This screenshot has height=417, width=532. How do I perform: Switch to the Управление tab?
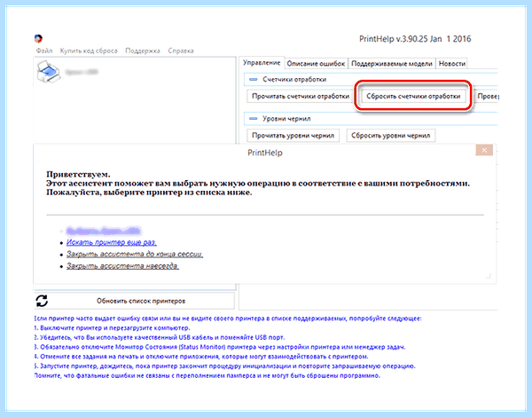[x=262, y=63]
